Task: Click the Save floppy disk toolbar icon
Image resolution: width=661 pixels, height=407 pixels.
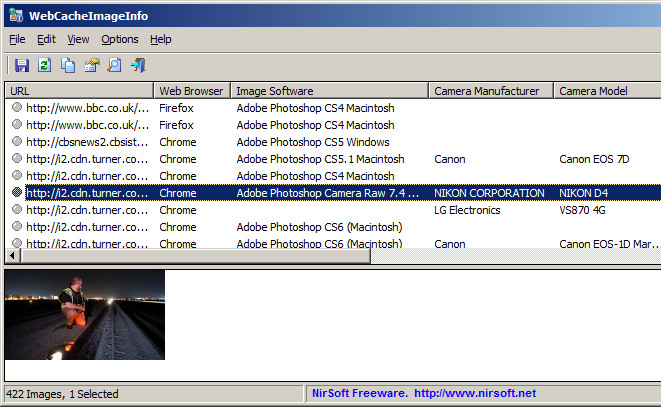Action: 22,66
